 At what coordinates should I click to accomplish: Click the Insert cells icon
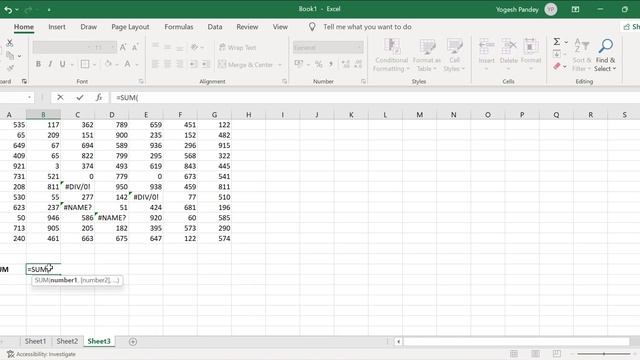[487, 47]
